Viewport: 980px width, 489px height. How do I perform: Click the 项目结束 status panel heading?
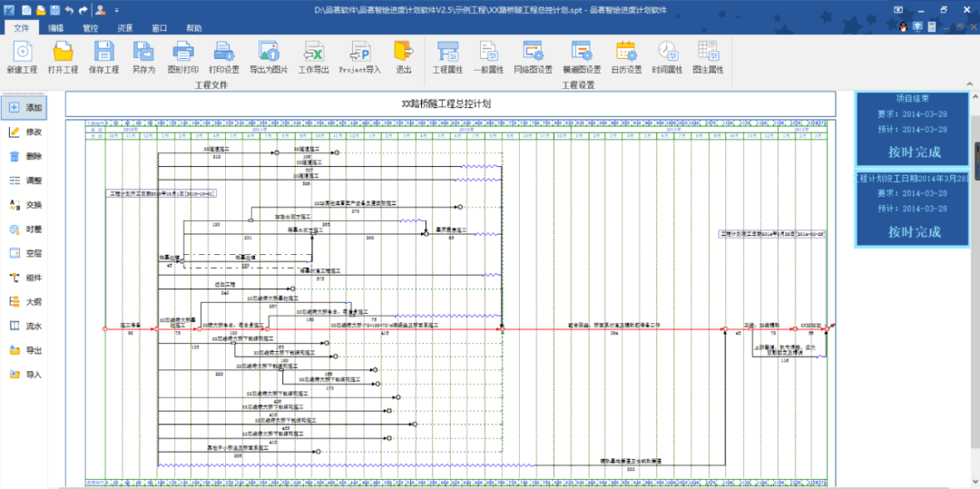tap(913, 99)
